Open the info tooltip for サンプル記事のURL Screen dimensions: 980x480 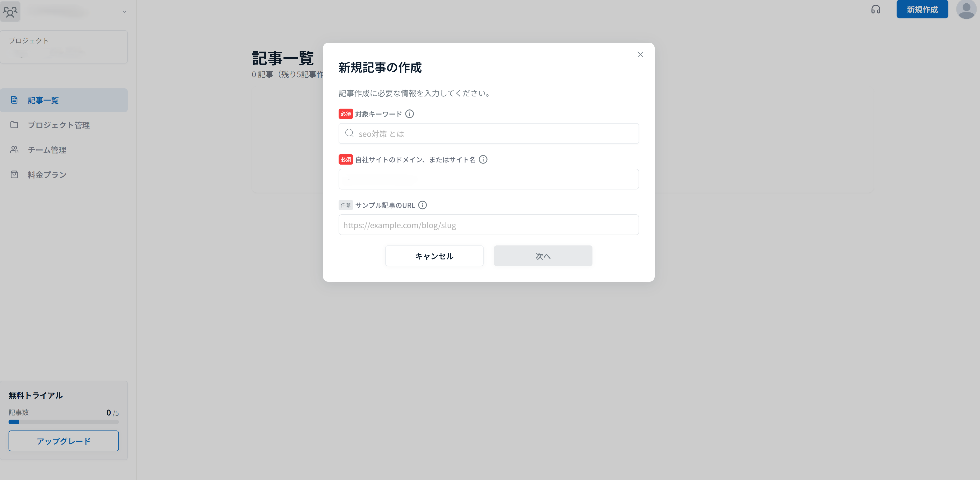[x=423, y=205]
